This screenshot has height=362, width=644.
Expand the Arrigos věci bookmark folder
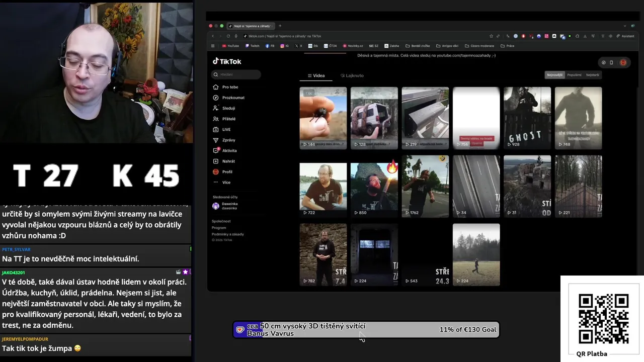[447, 46]
